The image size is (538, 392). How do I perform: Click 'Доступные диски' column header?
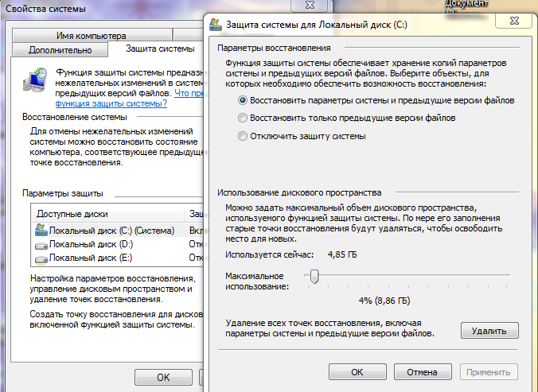(x=107, y=214)
